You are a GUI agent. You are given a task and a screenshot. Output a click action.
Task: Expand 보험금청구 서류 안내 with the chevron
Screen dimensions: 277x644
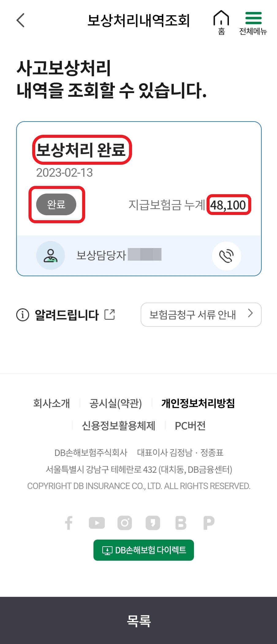click(x=250, y=314)
